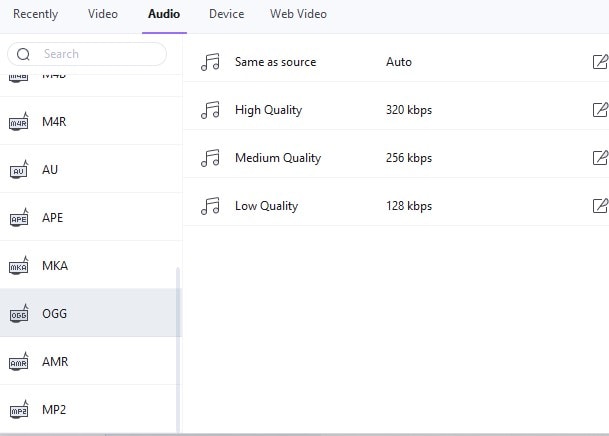Select the OGG format entry
This screenshot has height=436, width=609.
(x=90, y=314)
